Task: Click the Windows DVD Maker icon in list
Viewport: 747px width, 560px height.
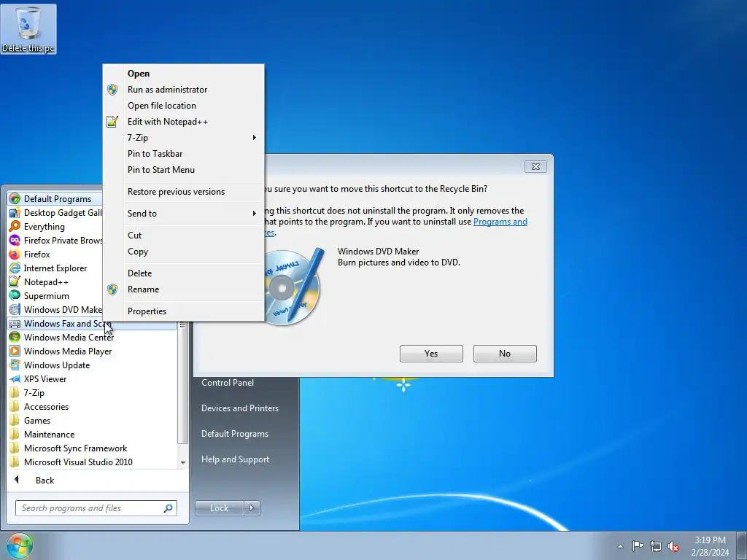Action: 15,309
